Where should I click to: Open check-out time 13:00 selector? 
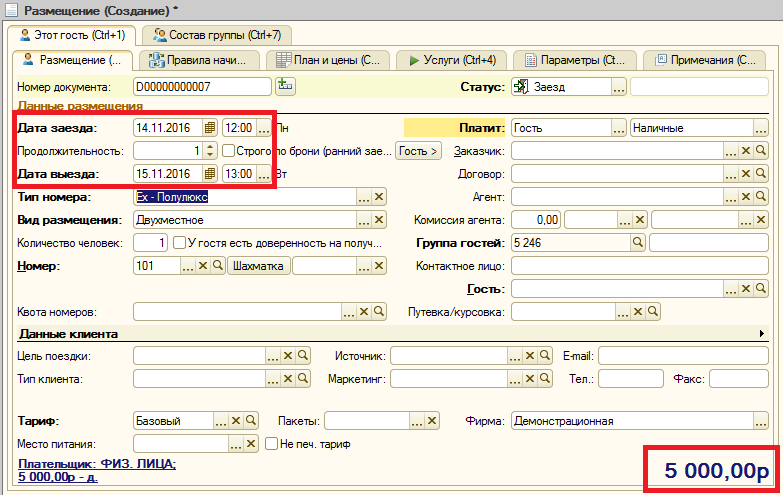264,174
